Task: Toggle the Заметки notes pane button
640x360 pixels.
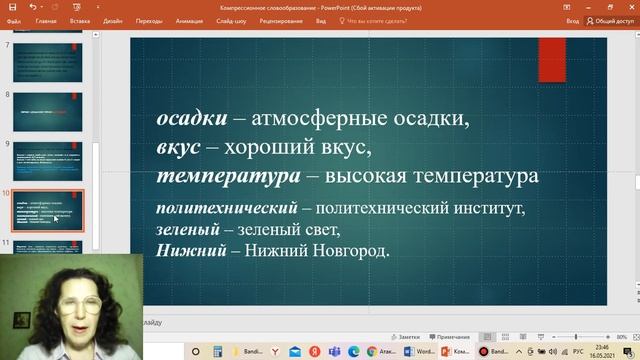Action: click(x=405, y=337)
